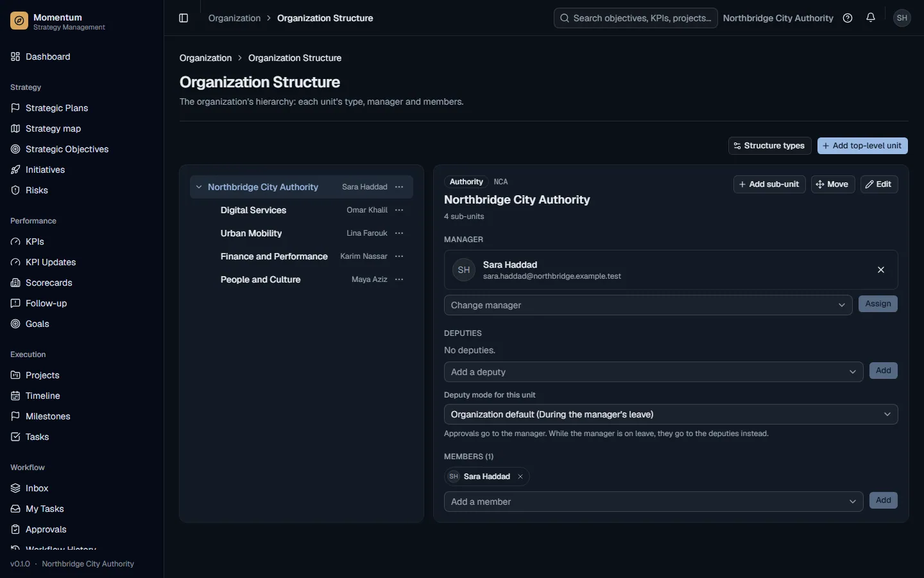Open Risks in sidebar
Viewport: 924px width, 578px height.
pyautogui.click(x=81, y=190)
